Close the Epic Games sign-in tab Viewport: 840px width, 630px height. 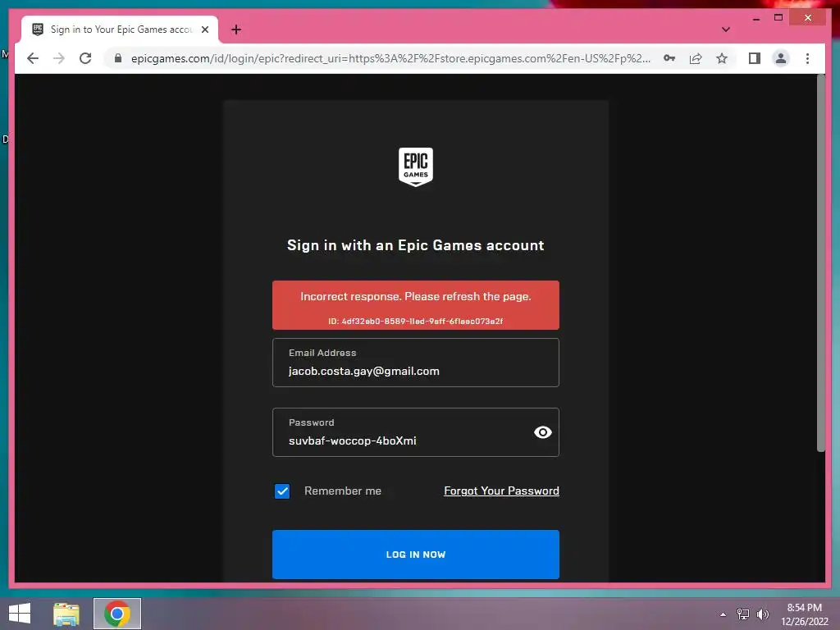click(204, 30)
